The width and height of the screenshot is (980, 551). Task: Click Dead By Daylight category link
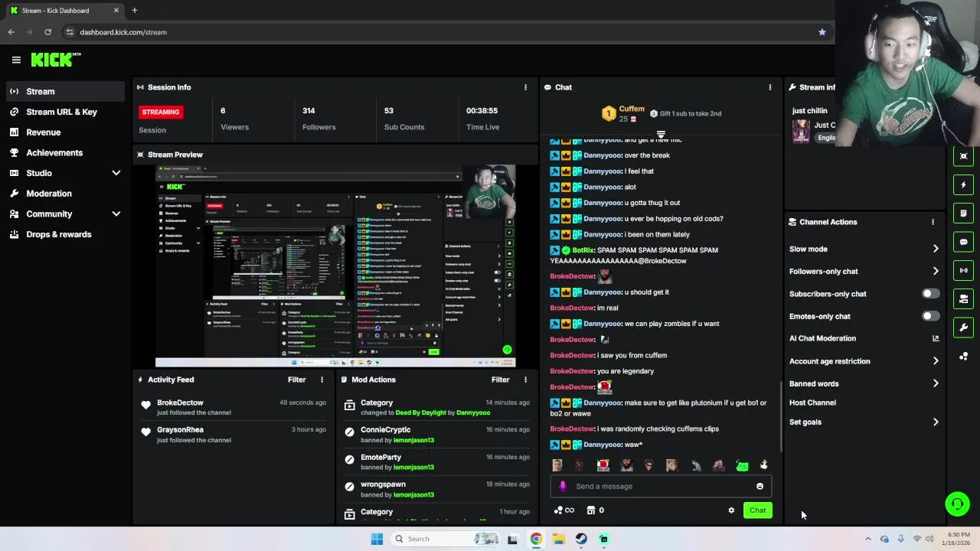420,412
